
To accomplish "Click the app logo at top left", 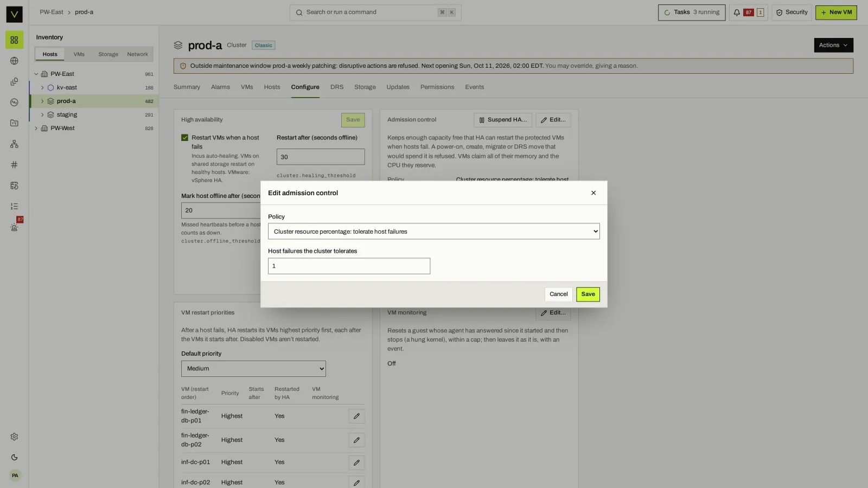I will click(14, 14).
